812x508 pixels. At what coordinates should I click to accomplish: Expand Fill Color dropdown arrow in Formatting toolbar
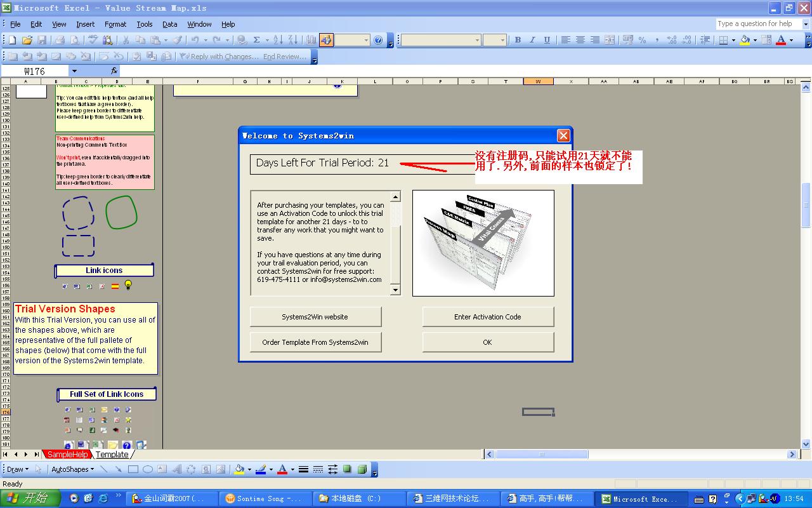click(x=755, y=40)
